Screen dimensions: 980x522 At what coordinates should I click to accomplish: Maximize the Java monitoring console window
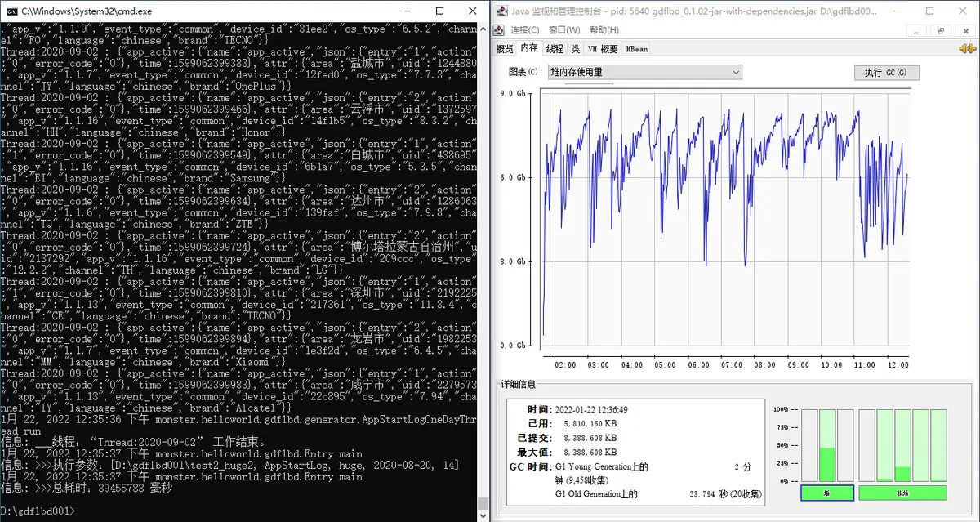pyautogui.click(x=929, y=11)
